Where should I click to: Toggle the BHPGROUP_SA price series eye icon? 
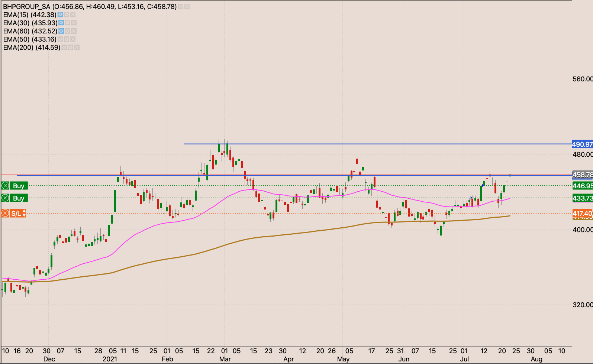click(181, 7)
